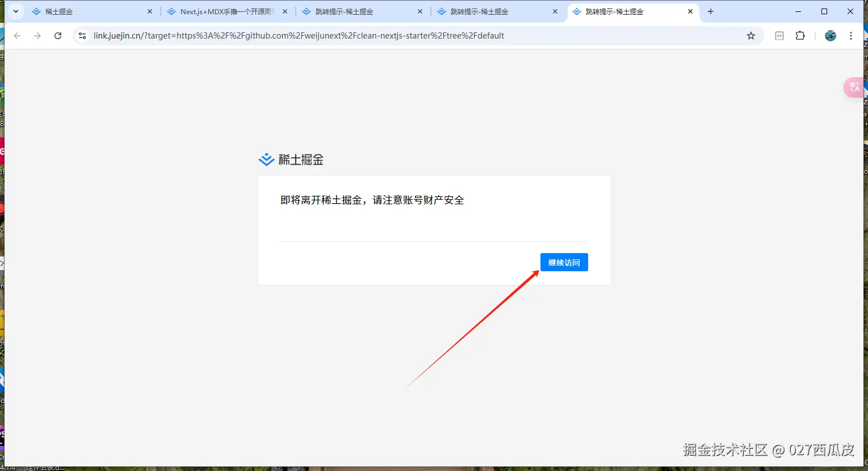Image resolution: width=868 pixels, height=471 pixels.
Task: Reload the current page
Action: pos(58,35)
